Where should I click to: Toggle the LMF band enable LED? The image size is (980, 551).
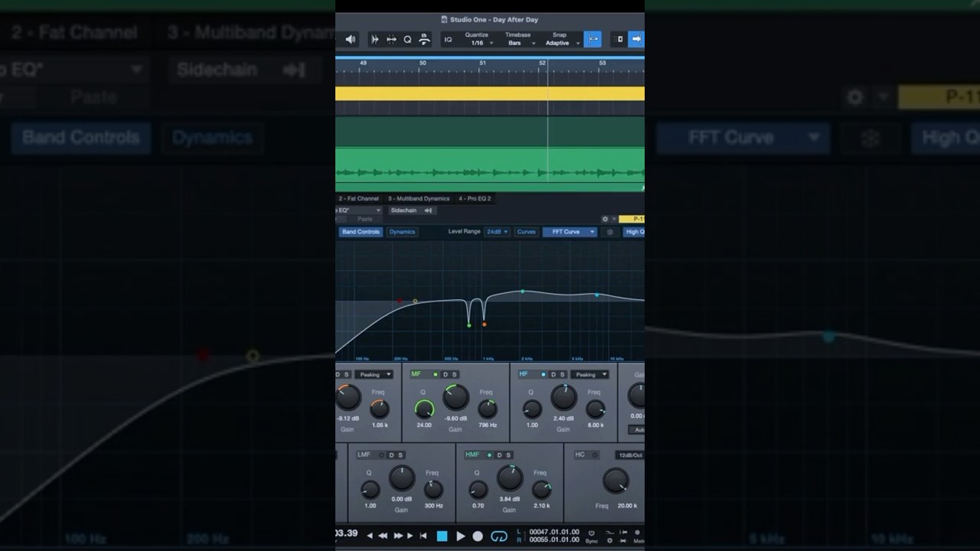pos(381,455)
